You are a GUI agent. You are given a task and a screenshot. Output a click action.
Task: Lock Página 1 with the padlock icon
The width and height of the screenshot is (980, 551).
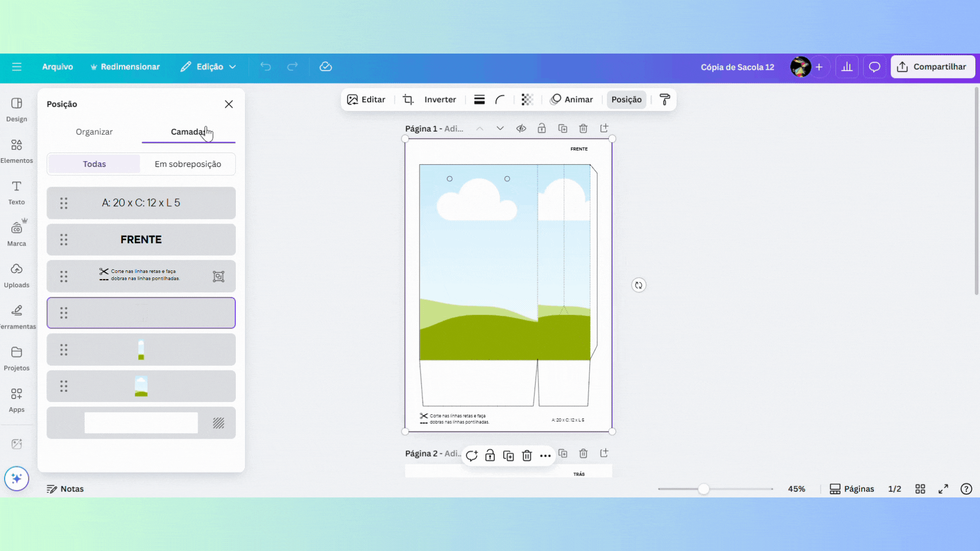[x=542, y=129]
